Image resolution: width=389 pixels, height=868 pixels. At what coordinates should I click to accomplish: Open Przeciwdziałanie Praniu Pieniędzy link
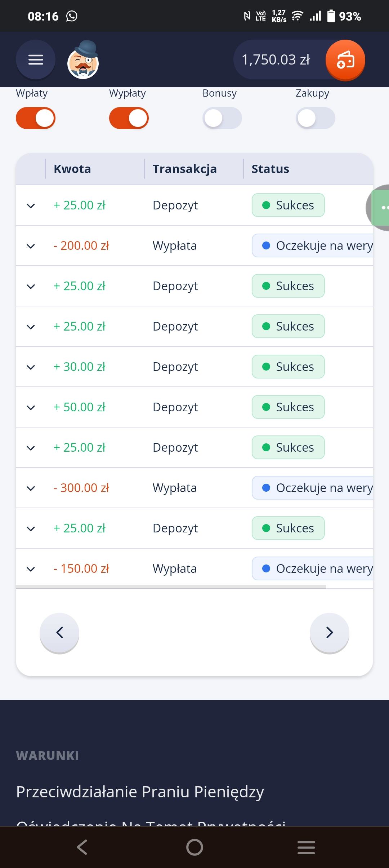point(140,792)
